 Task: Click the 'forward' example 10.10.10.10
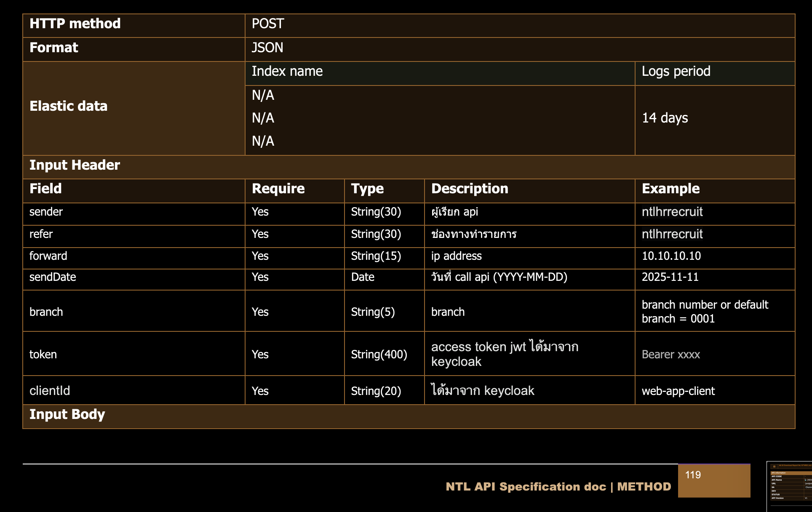point(671,256)
